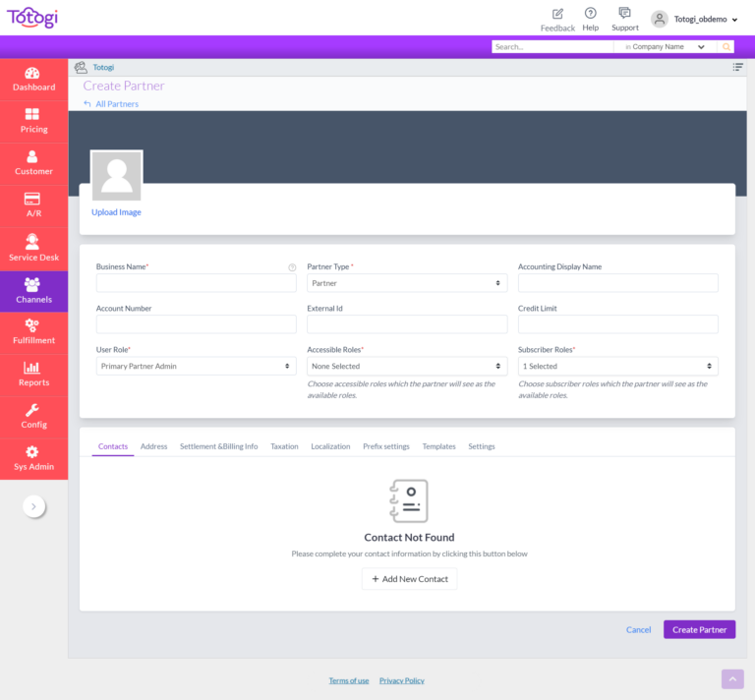The width and height of the screenshot is (755, 700).
Task: Open the Privacy Policy link
Action: coord(401,680)
